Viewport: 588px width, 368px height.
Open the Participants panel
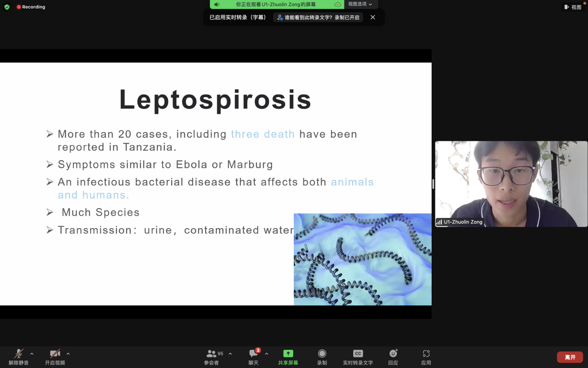tap(212, 354)
